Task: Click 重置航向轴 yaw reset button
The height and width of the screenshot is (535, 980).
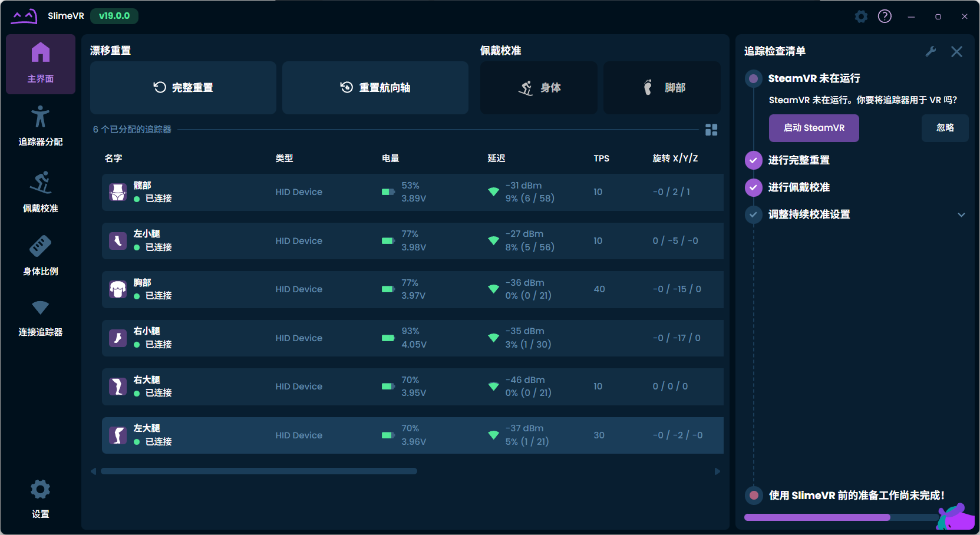Action: click(x=375, y=88)
